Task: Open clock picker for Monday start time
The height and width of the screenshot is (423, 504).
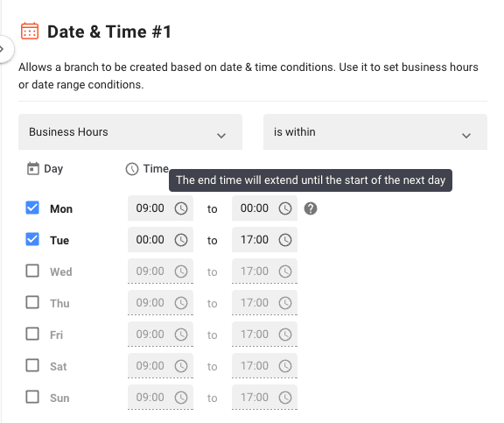Action: pos(181,208)
